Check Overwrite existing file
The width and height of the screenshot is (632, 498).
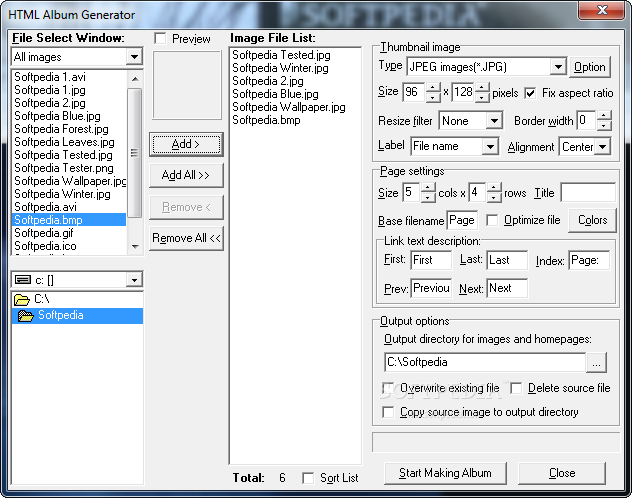[x=388, y=388]
